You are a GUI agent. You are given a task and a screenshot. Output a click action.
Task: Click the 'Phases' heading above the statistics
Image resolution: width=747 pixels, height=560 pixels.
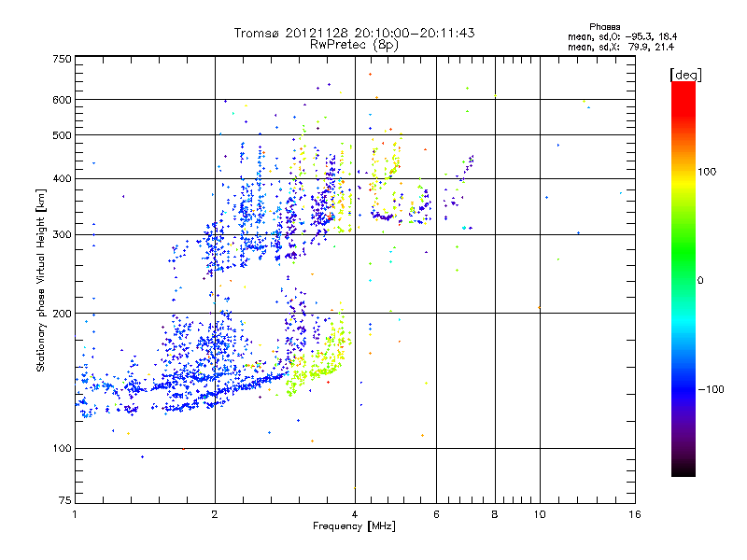pos(604,27)
